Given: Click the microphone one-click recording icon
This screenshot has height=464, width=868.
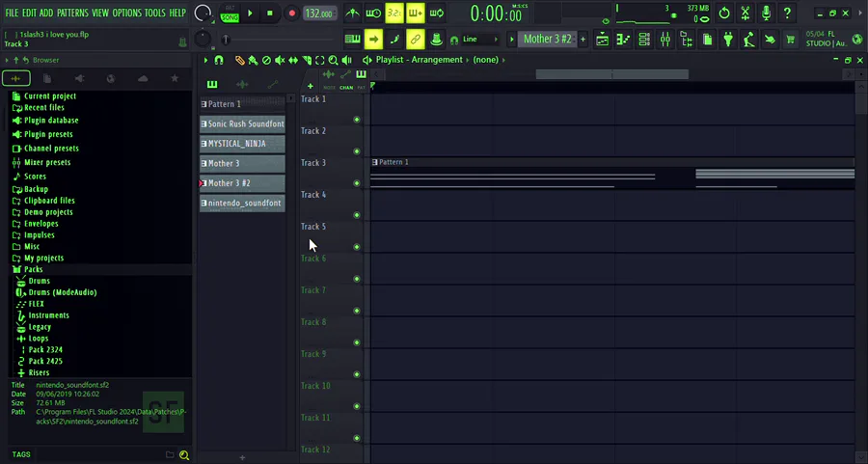Looking at the screenshot, I should pos(766,13).
